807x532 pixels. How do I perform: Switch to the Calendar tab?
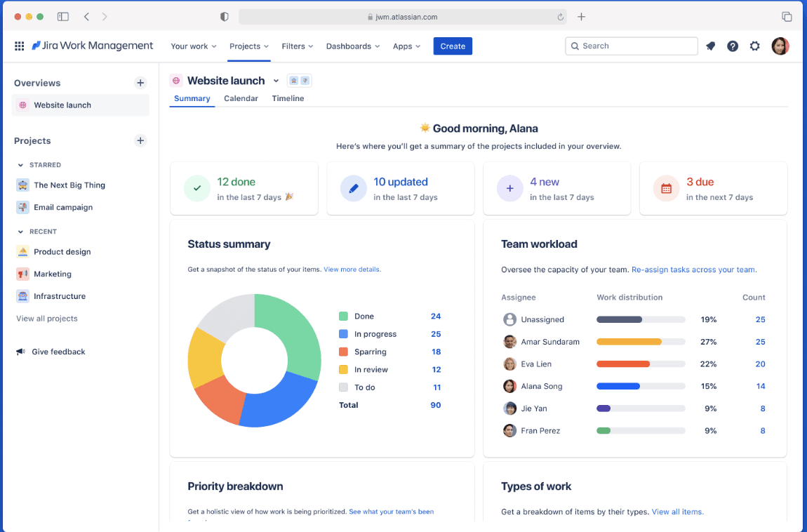click(241, 98)
